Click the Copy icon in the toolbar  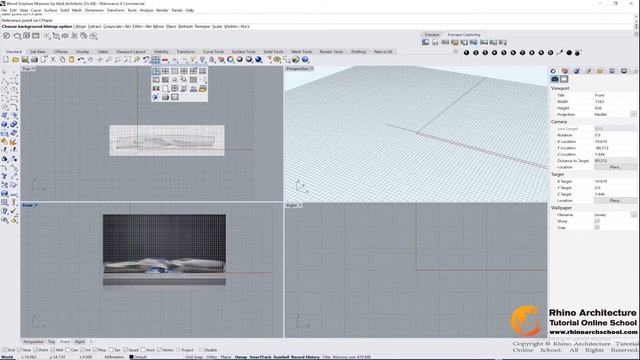pos(62,60)
